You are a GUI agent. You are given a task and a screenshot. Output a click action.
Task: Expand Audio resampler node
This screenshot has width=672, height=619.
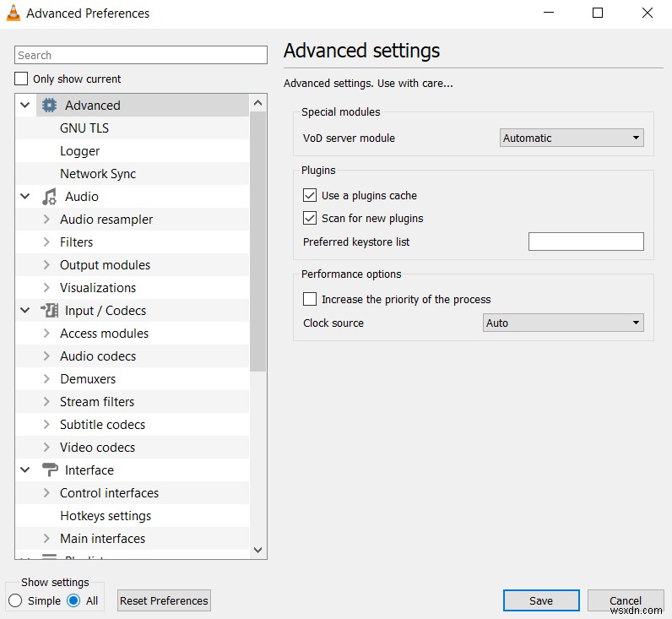point(46,219)
